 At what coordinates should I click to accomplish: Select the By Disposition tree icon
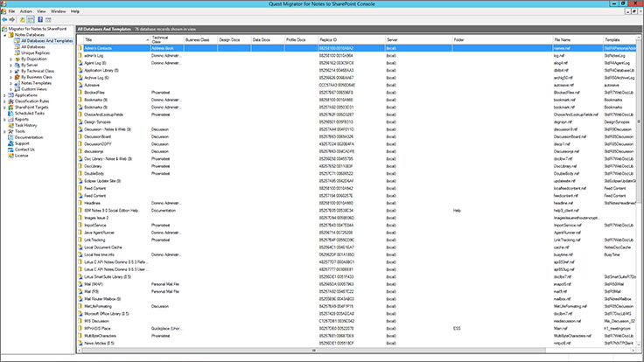click(17, 59)
